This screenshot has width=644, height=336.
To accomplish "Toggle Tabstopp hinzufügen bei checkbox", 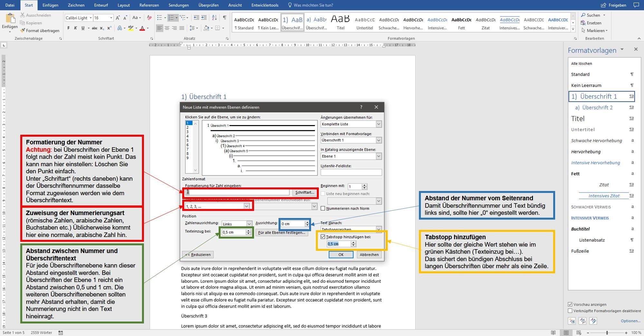I will (x=323, y=237).
